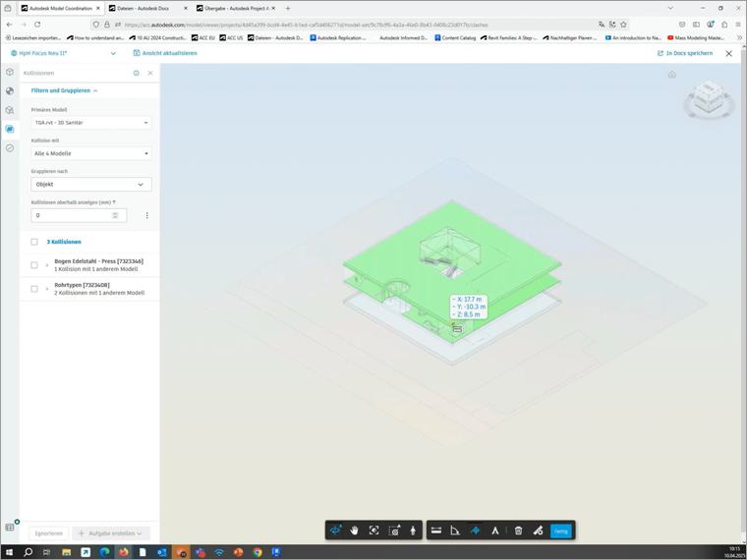This screenshot has height=560, width=747.
Task: Click the Ignorieren button
Action: [48, 533]
